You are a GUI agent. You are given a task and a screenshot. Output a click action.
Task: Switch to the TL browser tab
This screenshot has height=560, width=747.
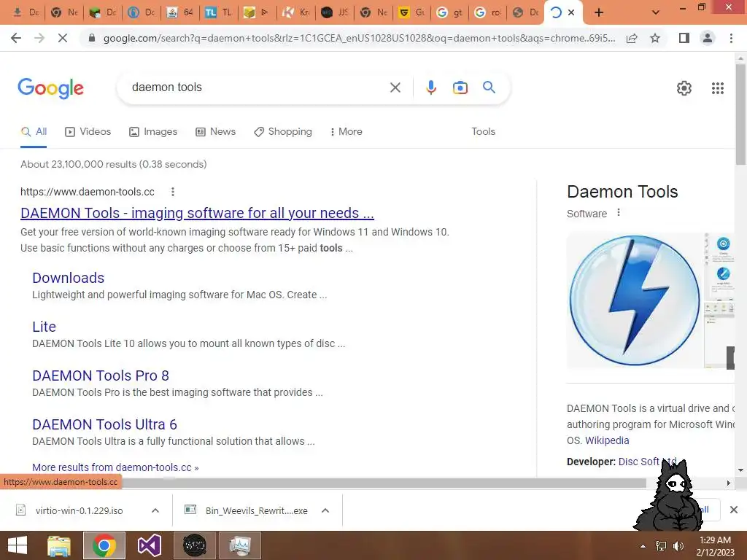[x=219, y=12]
